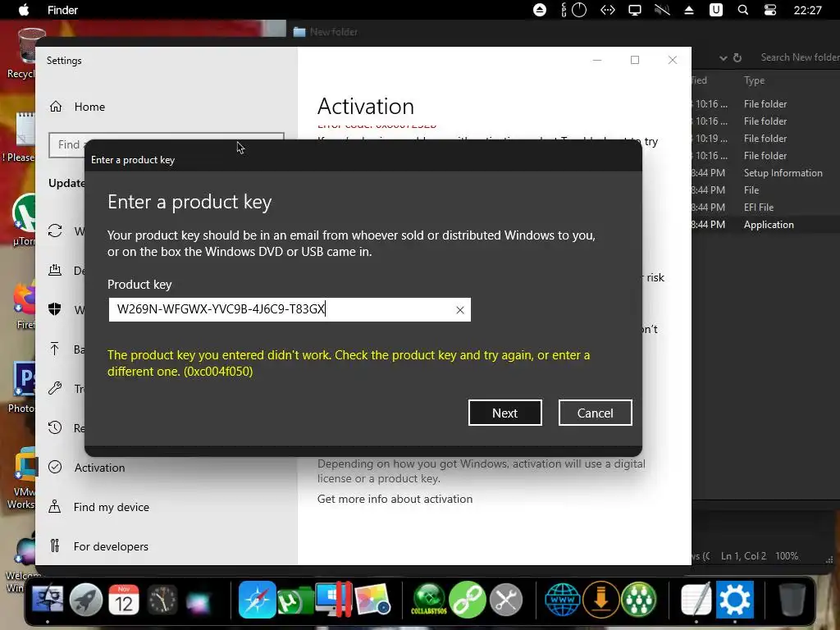
Task: Open Home in Settings sidebar
Action: 89,107
